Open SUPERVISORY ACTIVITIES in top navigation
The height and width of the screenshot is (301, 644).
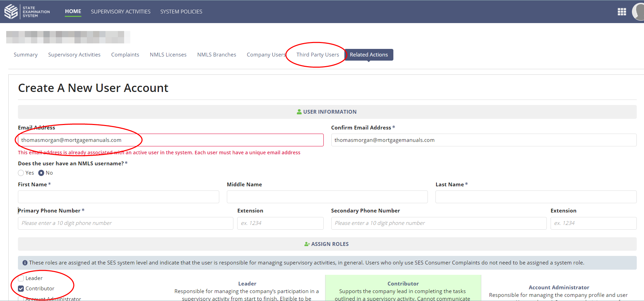click(x=121, y=12)
